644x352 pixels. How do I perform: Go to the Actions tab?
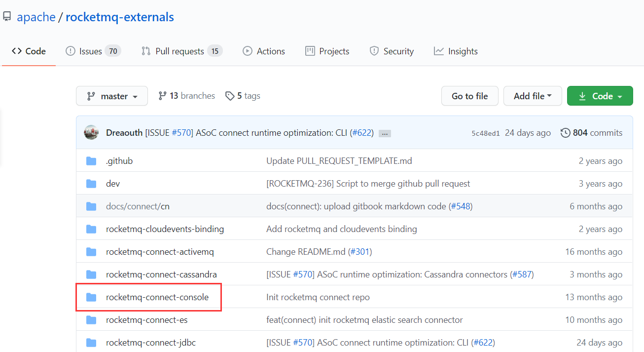pyautogui.click(x=264, y=51)
